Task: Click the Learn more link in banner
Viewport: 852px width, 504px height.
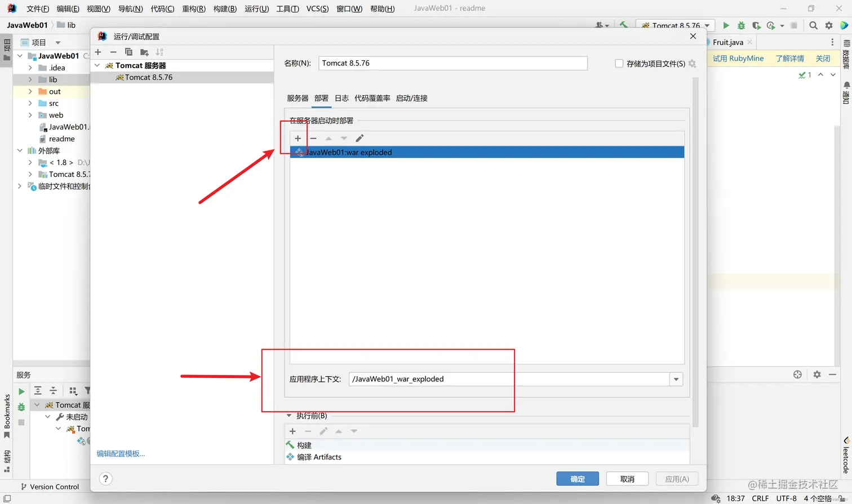Action: [x=790, y=59]
